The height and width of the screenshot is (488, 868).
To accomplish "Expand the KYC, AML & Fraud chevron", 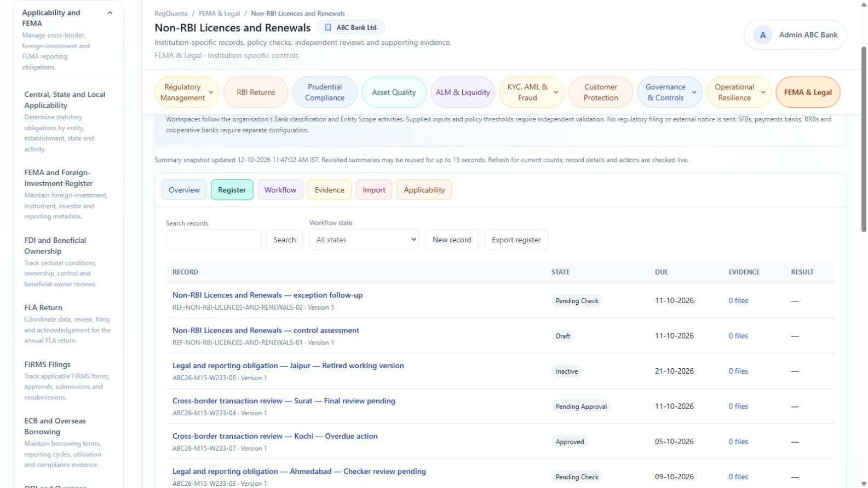I will [556, 92].
